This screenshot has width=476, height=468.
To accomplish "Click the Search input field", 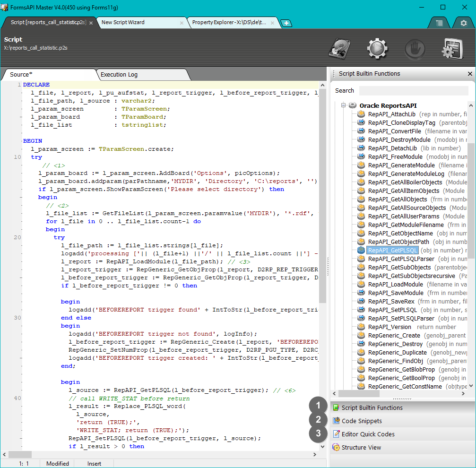I will [414, 91].
